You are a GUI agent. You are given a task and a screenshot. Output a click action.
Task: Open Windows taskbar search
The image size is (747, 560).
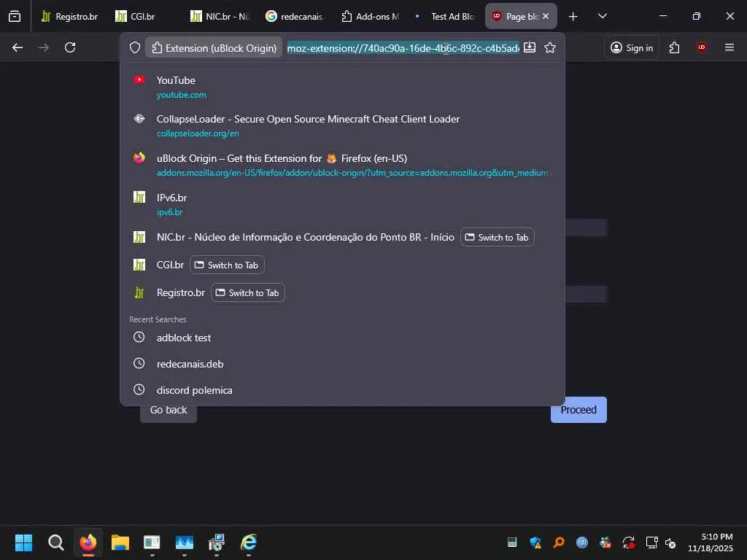(x=55, y=542)
